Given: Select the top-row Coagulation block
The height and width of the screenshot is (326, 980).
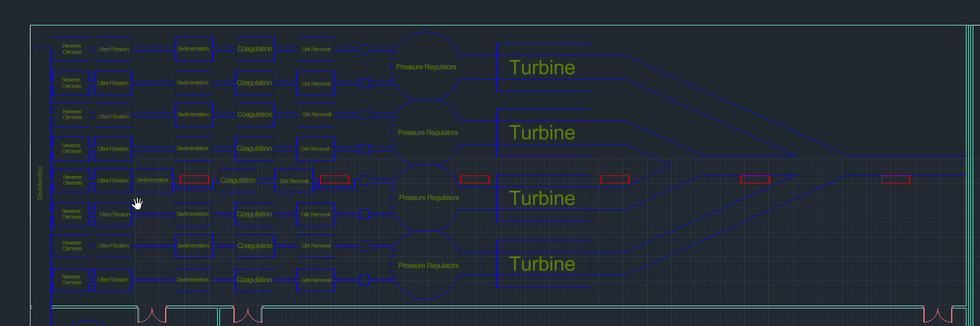Looking at the screenshot, I should [255, 49].
